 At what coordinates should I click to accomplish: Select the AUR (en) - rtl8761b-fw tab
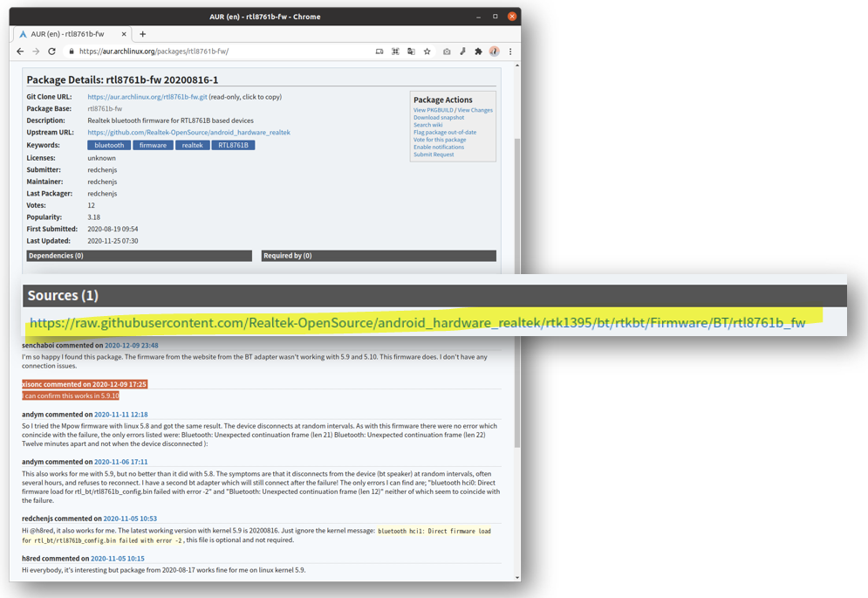point(71,34)
